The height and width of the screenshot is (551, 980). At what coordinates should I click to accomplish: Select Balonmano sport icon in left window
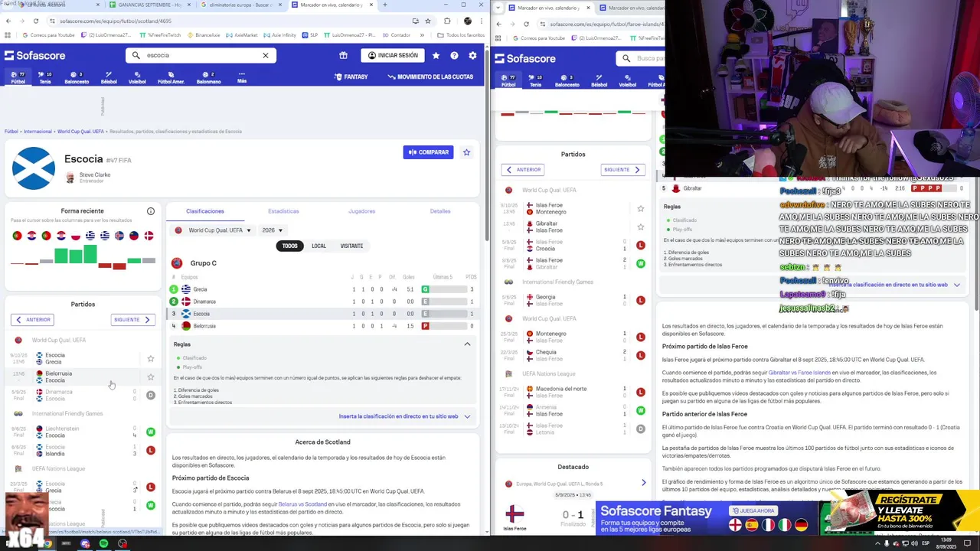tap(208, 78)
